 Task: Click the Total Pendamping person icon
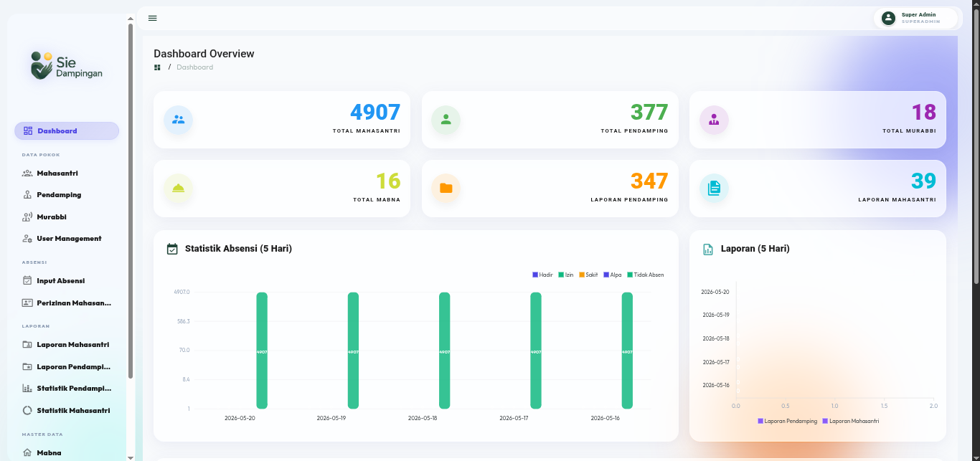446,120
